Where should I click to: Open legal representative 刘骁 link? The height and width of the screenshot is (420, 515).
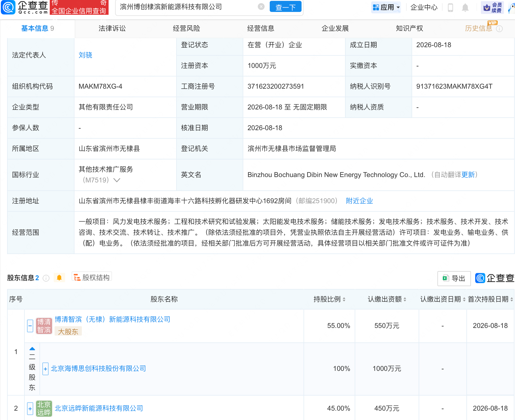85,55
